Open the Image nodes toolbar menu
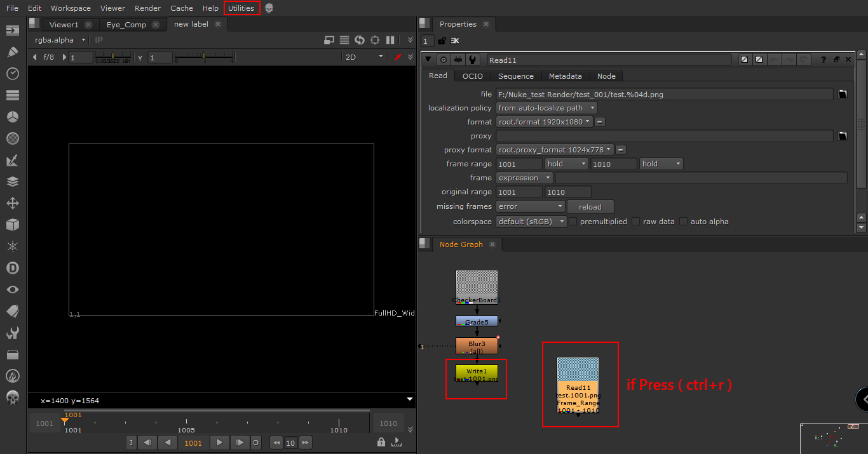The width and height of the screenshot is (868, 454). [x=13, y=30]
